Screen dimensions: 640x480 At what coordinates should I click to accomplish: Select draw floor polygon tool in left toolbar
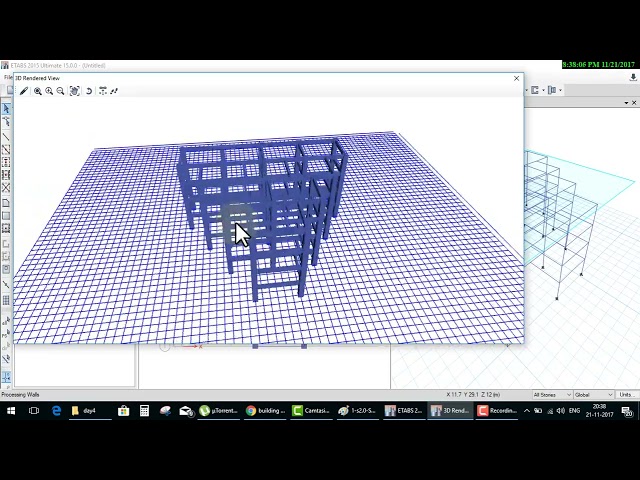6,203
